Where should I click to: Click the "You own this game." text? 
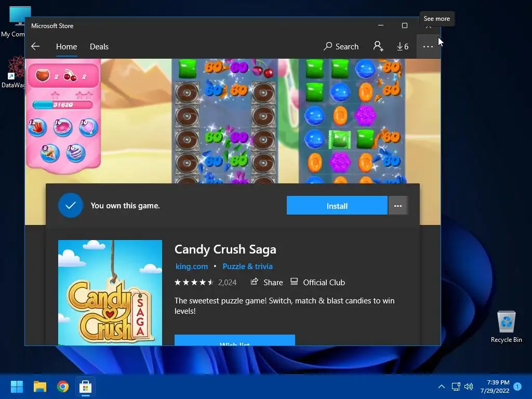coord(125,206)
